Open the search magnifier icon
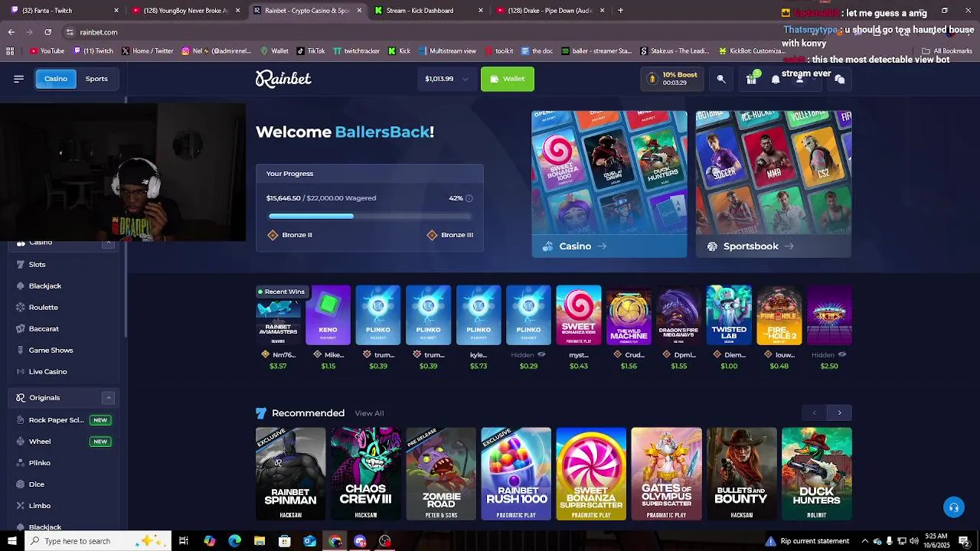This screenshot has width=980, height=551. [x=721, y=79]
